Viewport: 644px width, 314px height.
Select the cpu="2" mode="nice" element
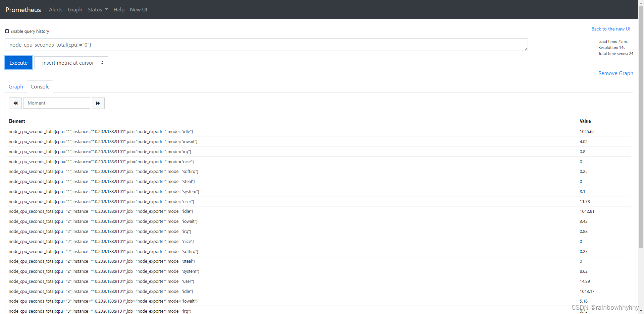[101, 241]
